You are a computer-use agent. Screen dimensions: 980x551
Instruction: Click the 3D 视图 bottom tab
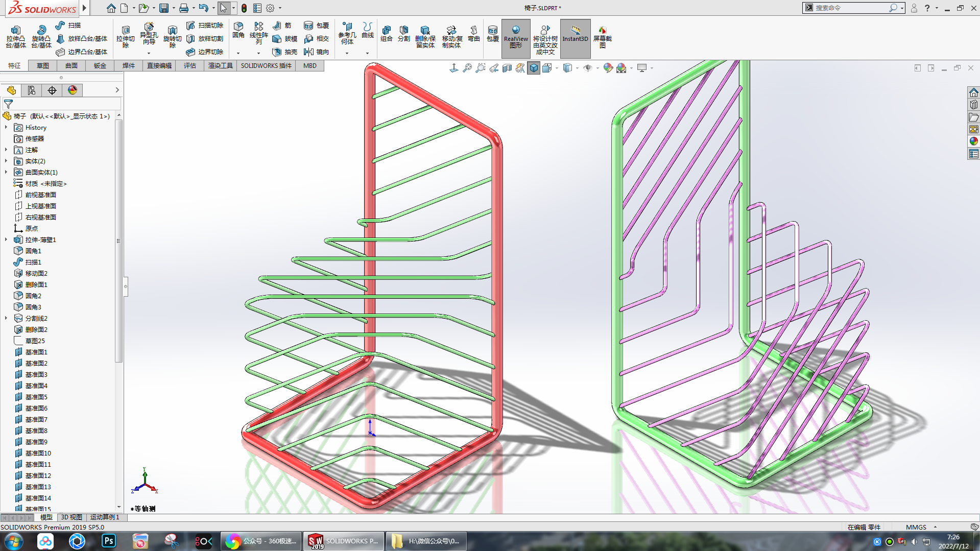[71, 517]
